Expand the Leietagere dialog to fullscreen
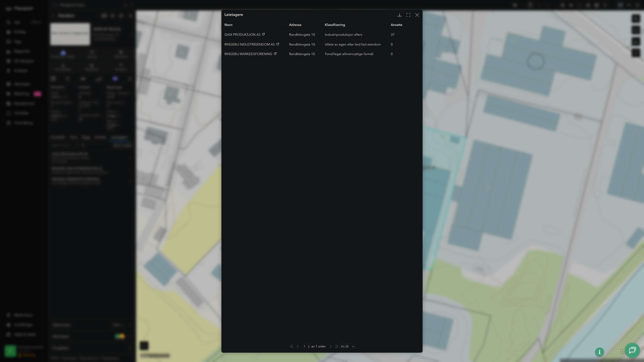Viewport: 644px width, 362px height. (x=408, y=15)
